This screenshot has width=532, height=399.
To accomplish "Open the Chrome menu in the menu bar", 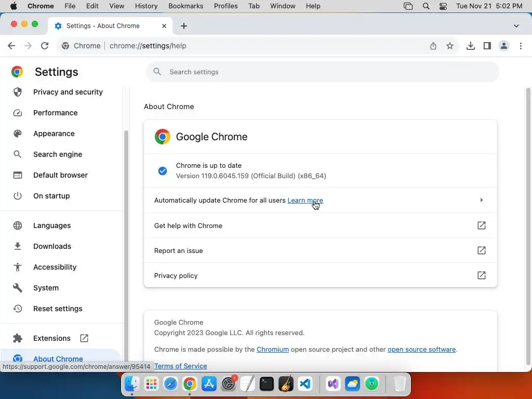I will click(x=41, y=6).
